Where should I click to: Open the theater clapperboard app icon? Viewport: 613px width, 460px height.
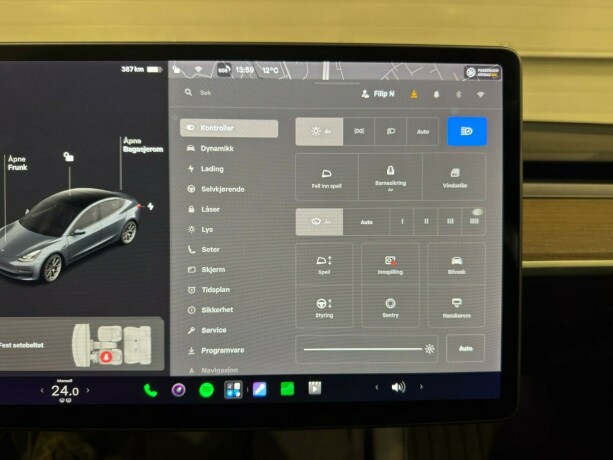pyautogui.click(x=315, y=388)
